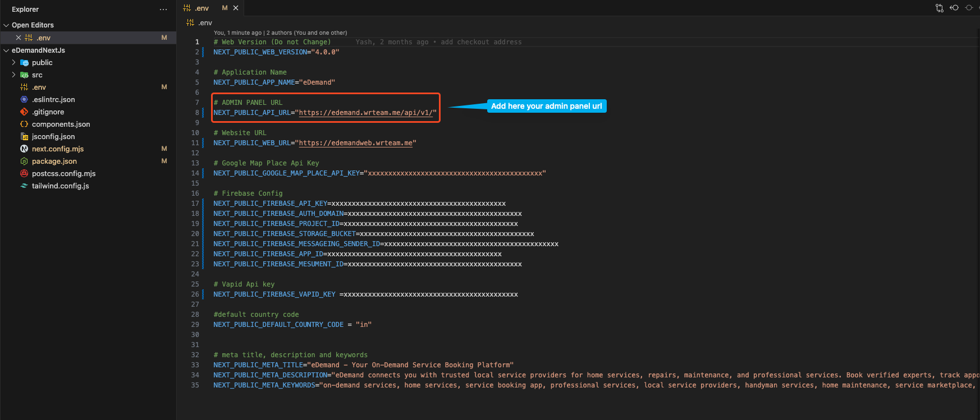Open the edemandweb.wrteam.me website URL link
980x420 pixels.
tap(356, 143)
